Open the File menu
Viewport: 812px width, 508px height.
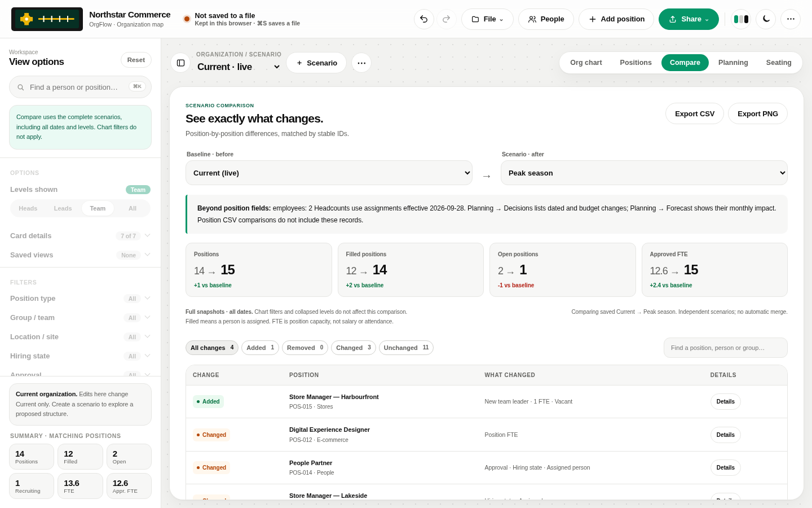pos(487,19)
